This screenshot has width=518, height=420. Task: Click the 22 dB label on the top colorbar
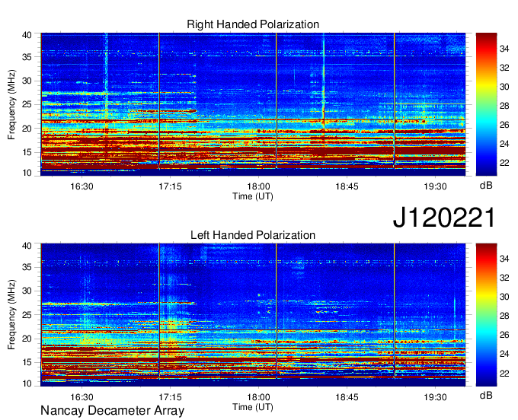pyautogui.click(x=504, y=163)
